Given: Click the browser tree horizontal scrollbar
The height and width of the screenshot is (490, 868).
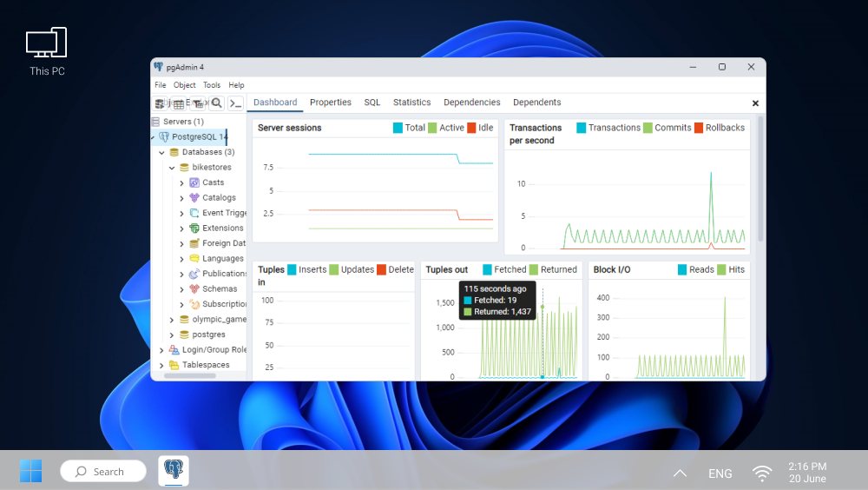Looking at the screenshot, I should [x=190, y=376].
